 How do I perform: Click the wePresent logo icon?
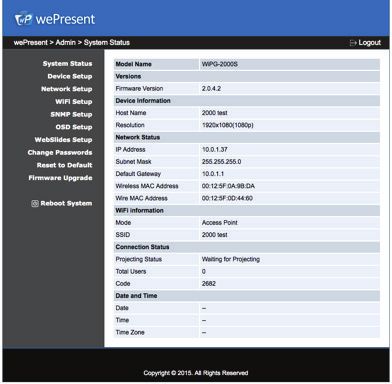[23, 19]
